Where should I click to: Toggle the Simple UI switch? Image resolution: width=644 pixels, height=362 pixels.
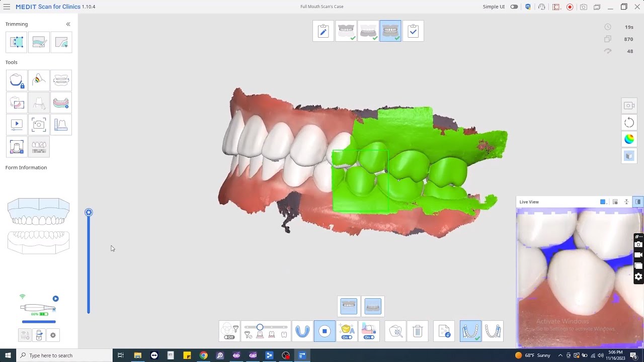click(514, 7)
